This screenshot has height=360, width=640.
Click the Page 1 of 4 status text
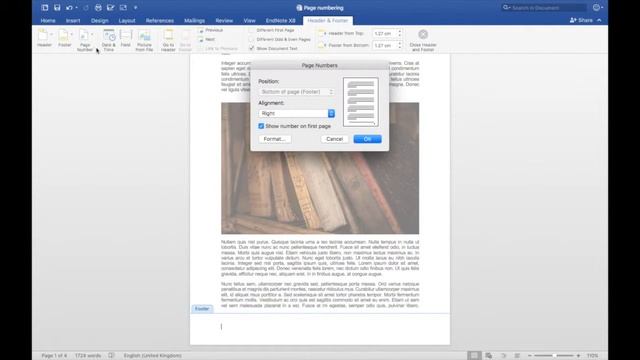[x=54, y=356]
